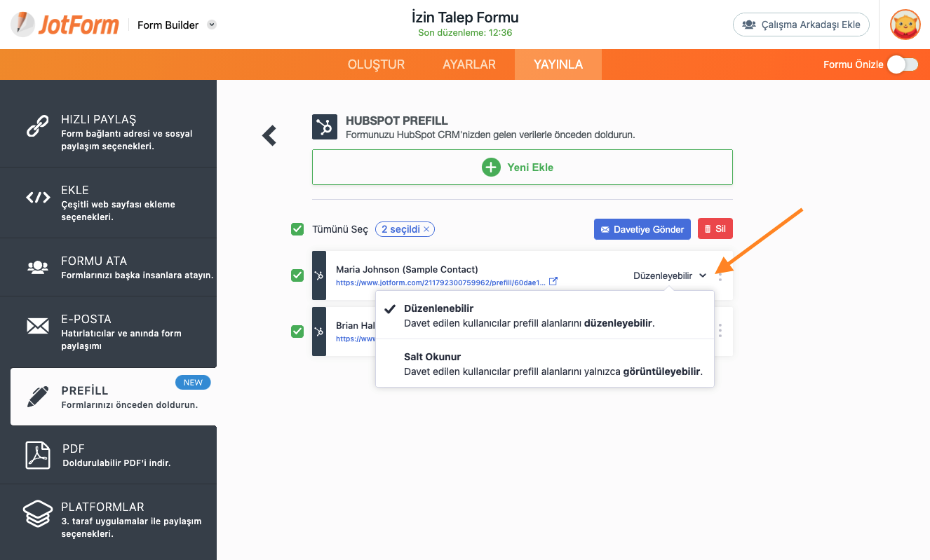Click the JotForm logo

[x=65, y=25]
